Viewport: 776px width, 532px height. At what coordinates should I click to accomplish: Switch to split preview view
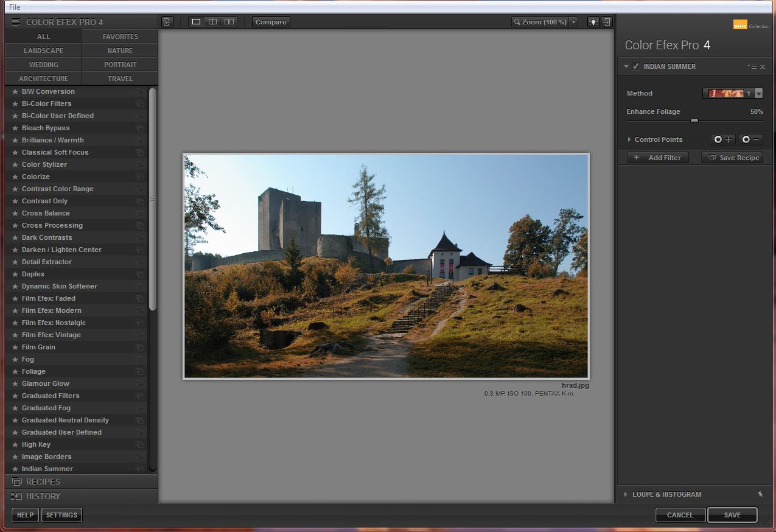[x=212, y=22]
